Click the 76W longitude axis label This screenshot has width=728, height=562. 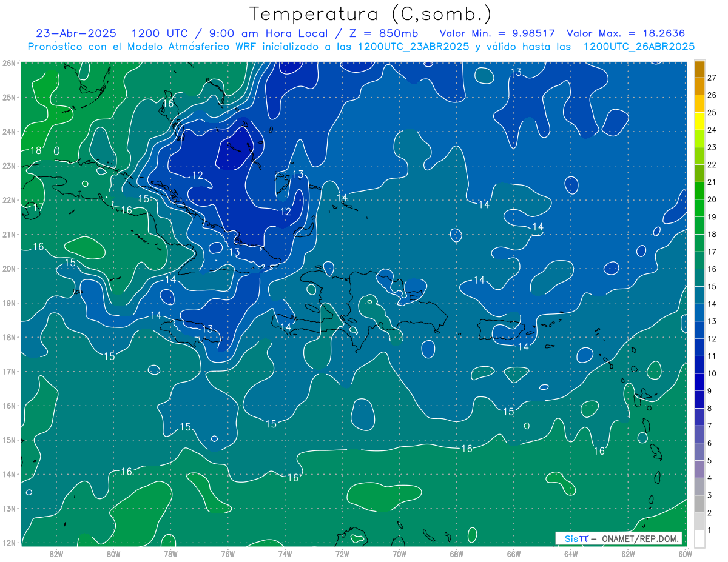click(227, 554)
